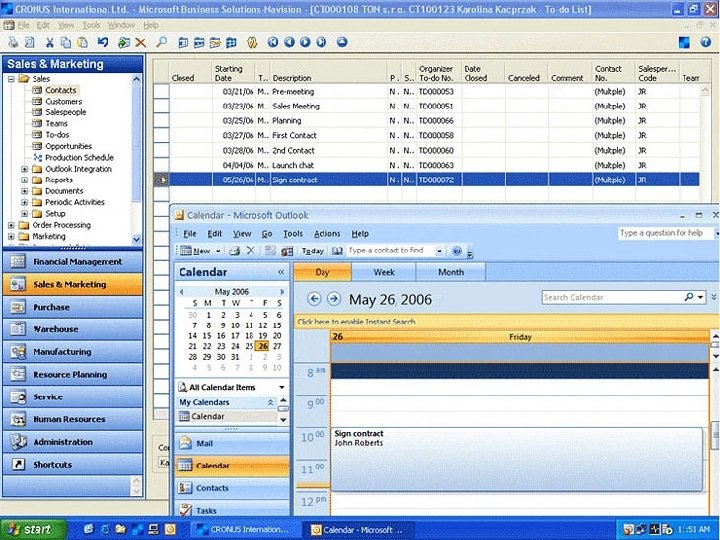Expand the Outlook Integration folder
The image size is (720, 540).
coord(24,169)
